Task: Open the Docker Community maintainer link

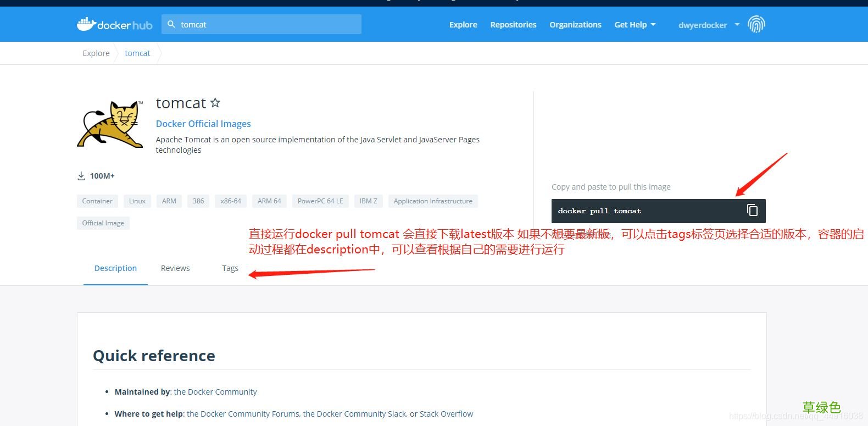Action: coord(215,392)
